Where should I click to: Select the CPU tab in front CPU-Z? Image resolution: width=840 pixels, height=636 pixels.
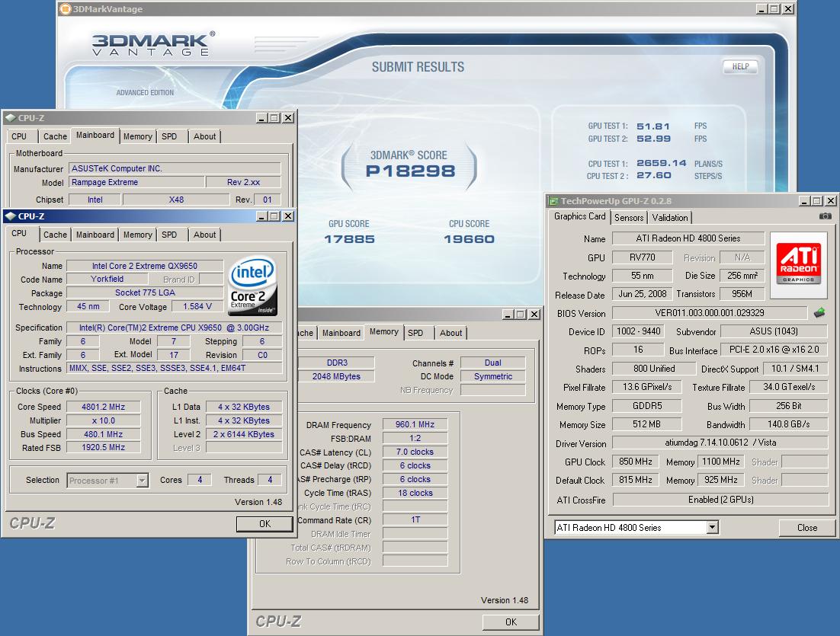coord(19,233)
